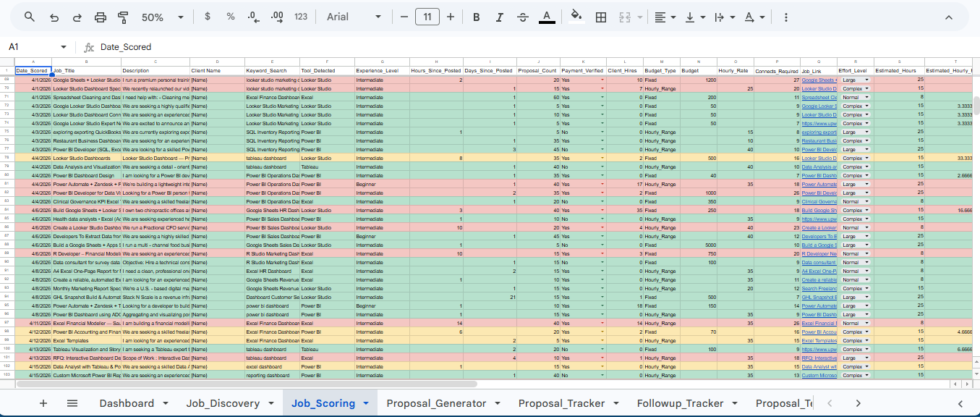Switch to the Job_Discovery sheet tab
Viewport: 980px width, 417px height.
pos(223,403)
